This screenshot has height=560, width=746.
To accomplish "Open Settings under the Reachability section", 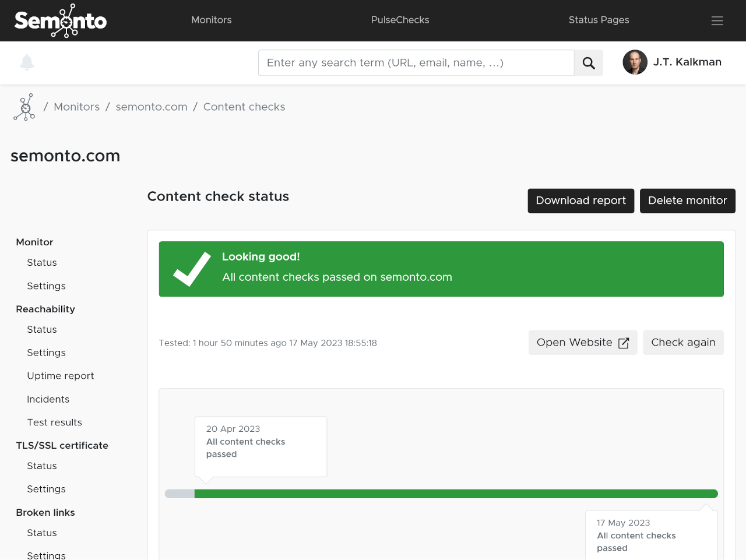I will point(46,353).
